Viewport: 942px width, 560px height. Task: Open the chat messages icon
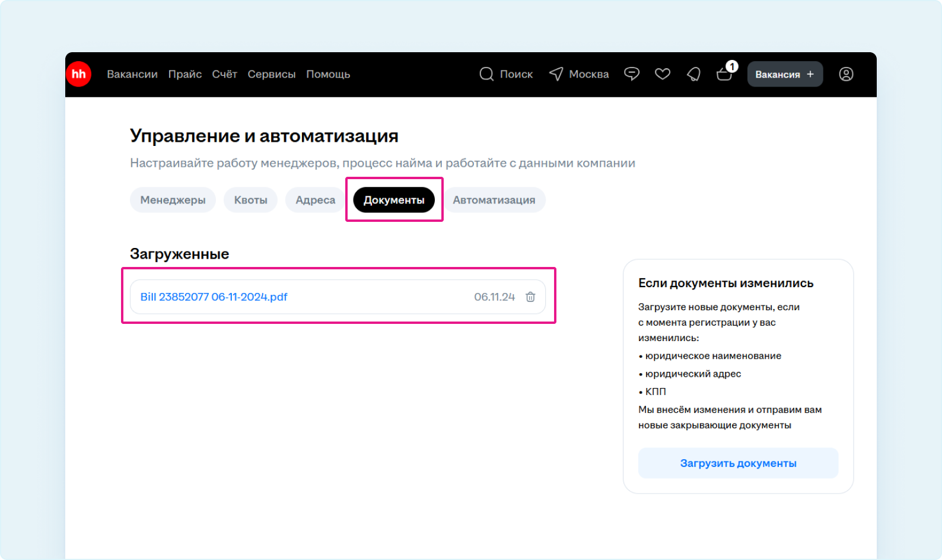[x=632, y=74]
